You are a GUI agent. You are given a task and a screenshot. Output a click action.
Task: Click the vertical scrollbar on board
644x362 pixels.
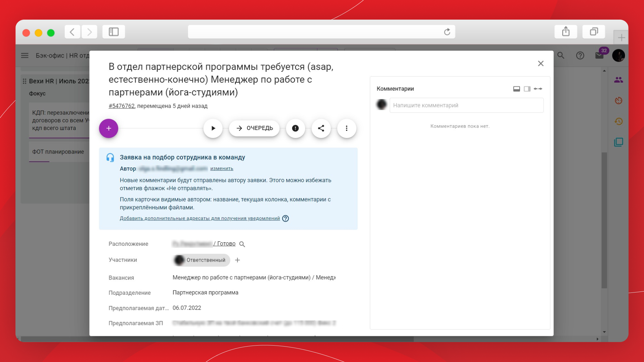(x=604, y=220)
